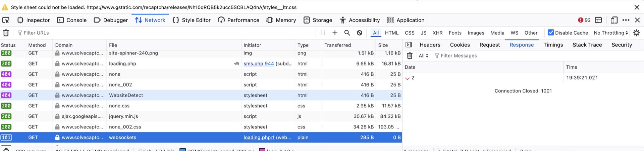Open the No Throttling dropdown
This screenshot has height=151, width=644.
pos(611,33)
